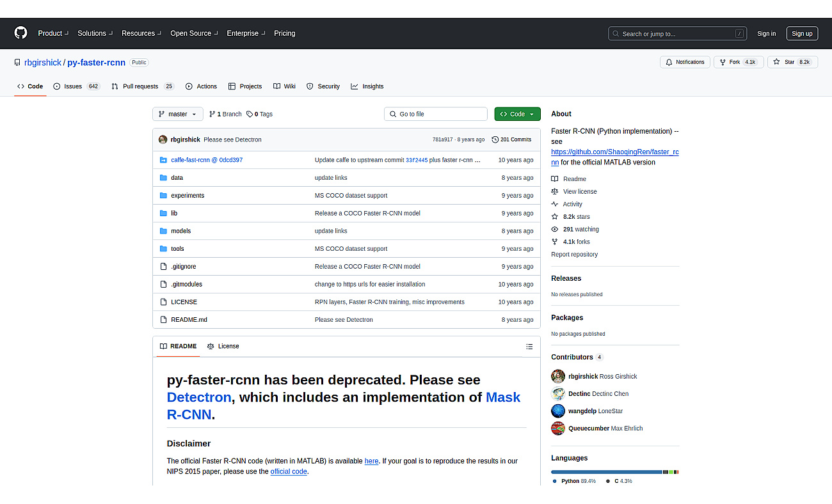This screenshot has height=504, width=832.
Task: Open the LICENSE file
Action: coord(184,302)
